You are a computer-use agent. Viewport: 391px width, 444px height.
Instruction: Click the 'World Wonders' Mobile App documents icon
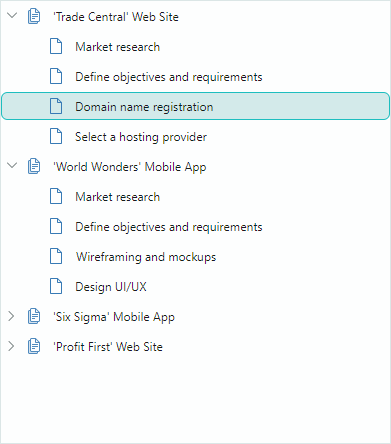34,166
